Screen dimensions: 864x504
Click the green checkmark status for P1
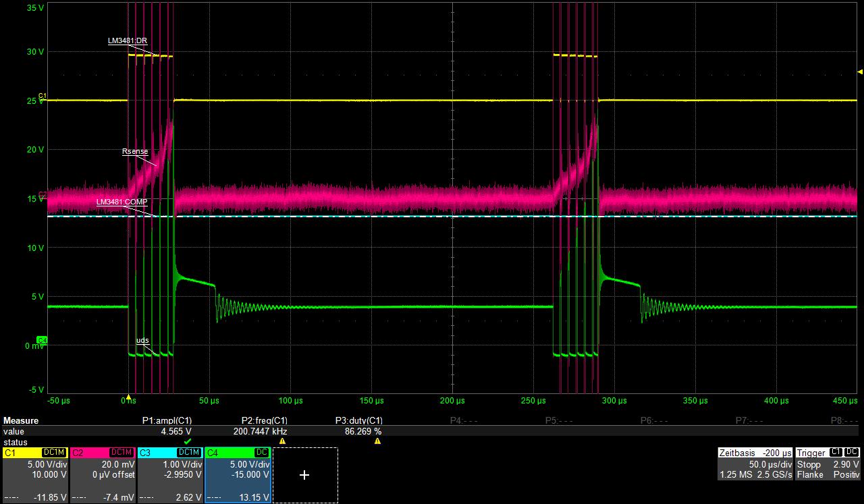188,441
